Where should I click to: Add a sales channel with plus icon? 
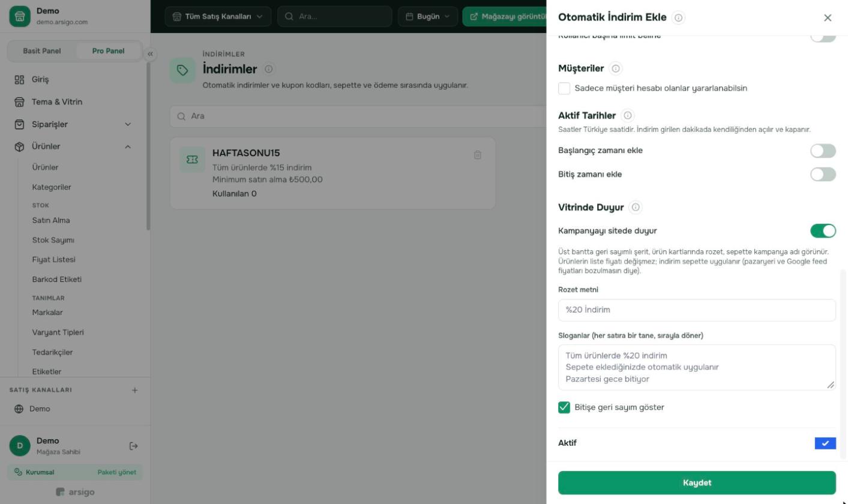(x=134, y=390)
